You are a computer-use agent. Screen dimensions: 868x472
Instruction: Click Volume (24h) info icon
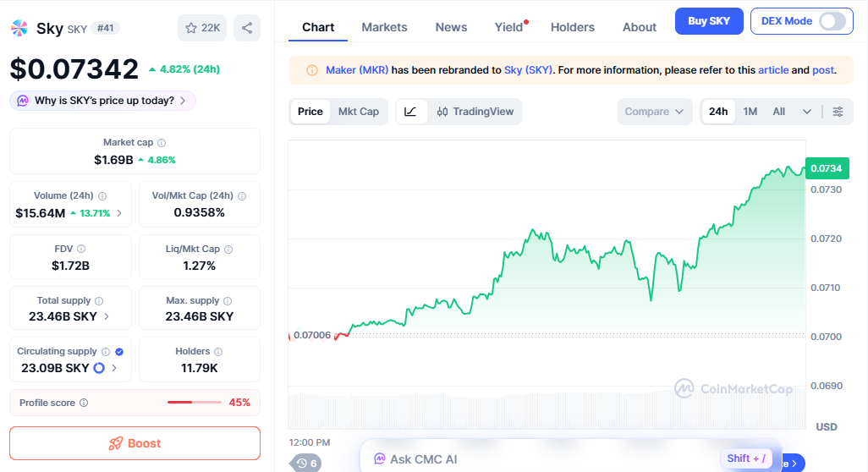coord(102,196)
